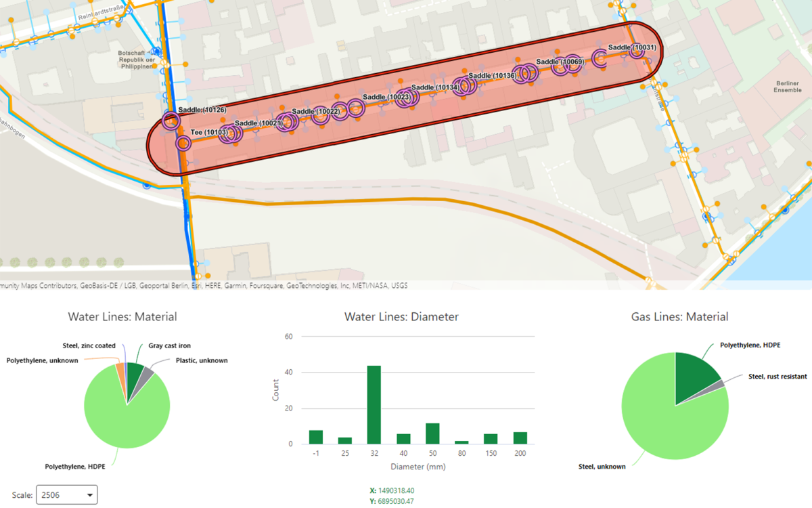Open the Scale dropdown showing 2506
Screen dimensions: 812x508
click(x=66, y=495)
